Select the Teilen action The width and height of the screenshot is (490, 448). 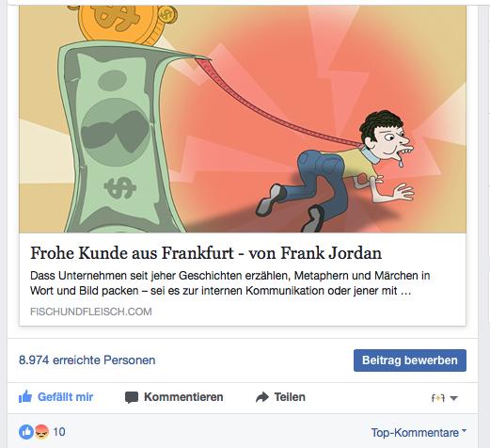280,397
